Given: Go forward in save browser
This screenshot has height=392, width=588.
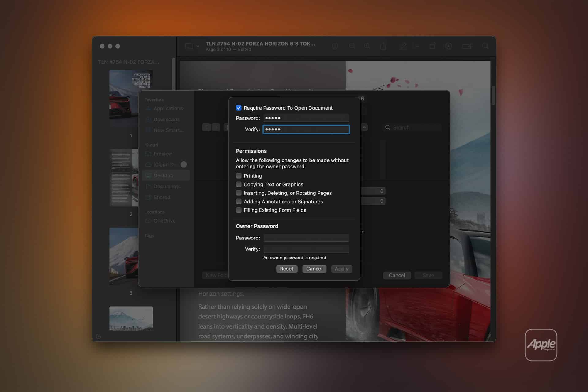Looking at the screenshot, I should (x=216, y=127).
